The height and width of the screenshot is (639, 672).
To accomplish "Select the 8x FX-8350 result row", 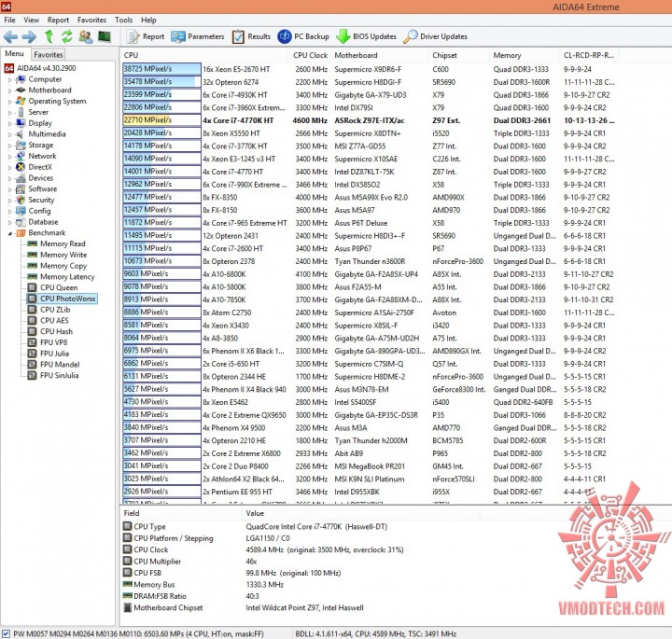I will 369,198.
